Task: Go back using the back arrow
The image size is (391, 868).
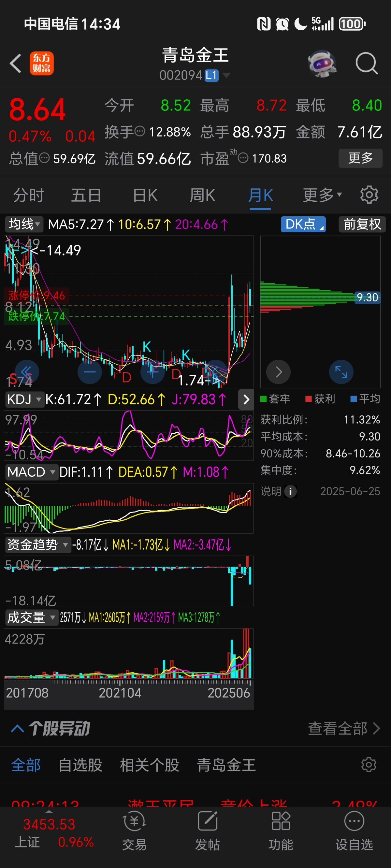Action: 16,63
